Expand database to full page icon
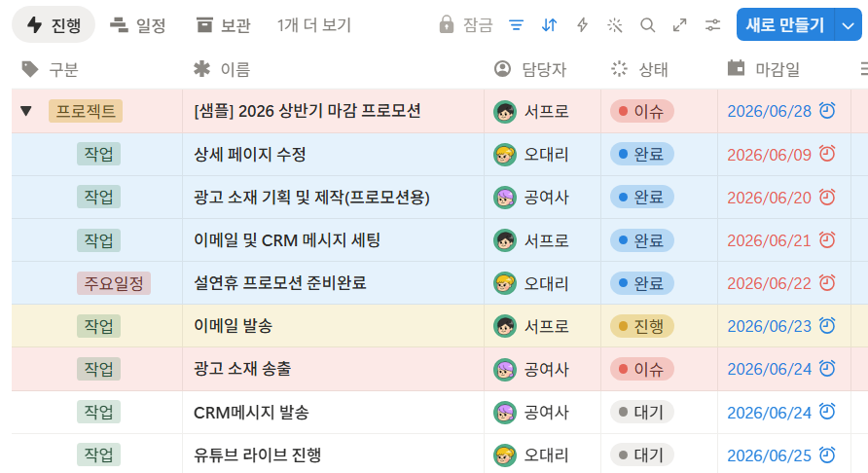Screen dimensions: 868x473 (x=680, y=25)
